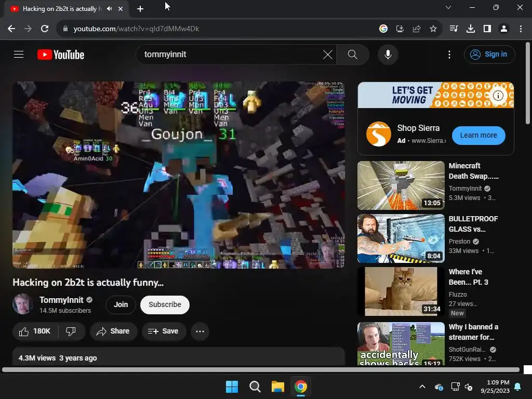Open Google icon in address bar
The width and height of the screenshot is (532, 399).
pos(383,29)
